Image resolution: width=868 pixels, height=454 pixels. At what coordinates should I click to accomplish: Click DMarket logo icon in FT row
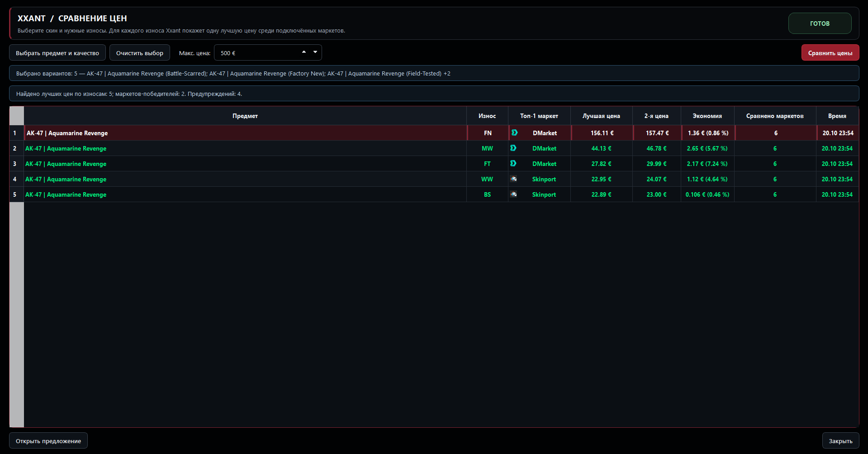(x=513, y=164)
